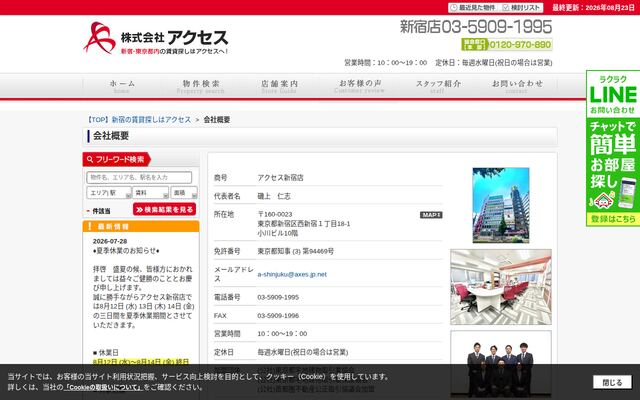The height and width of the screenshot is (400, 640).
Task: Open the エリア/駅 dropdown
Action: tap(109, 193)
